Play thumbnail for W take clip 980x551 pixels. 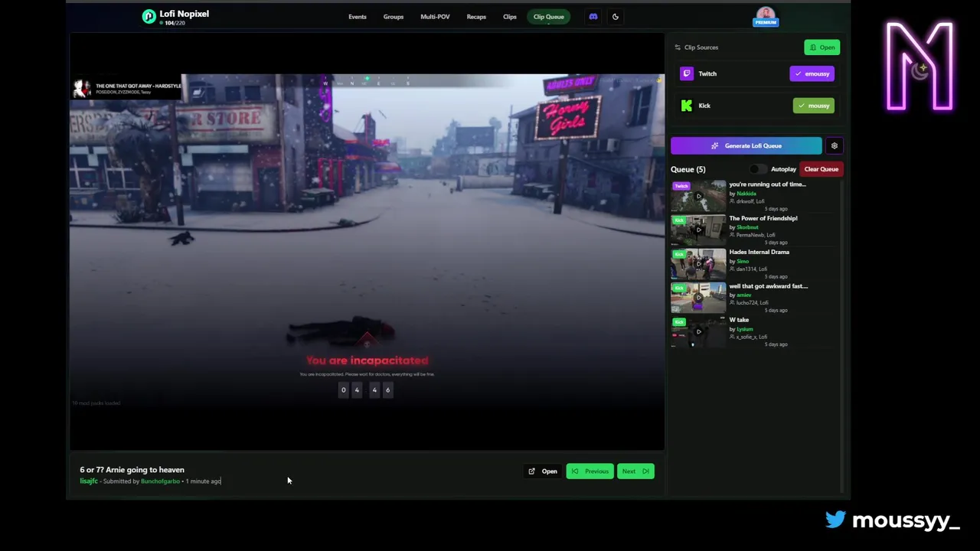click(698, 331)
